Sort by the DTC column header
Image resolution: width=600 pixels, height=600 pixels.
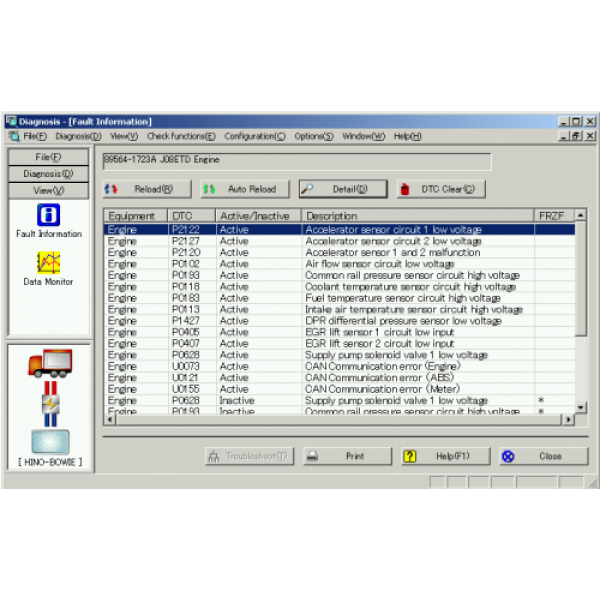click(192, 215)
